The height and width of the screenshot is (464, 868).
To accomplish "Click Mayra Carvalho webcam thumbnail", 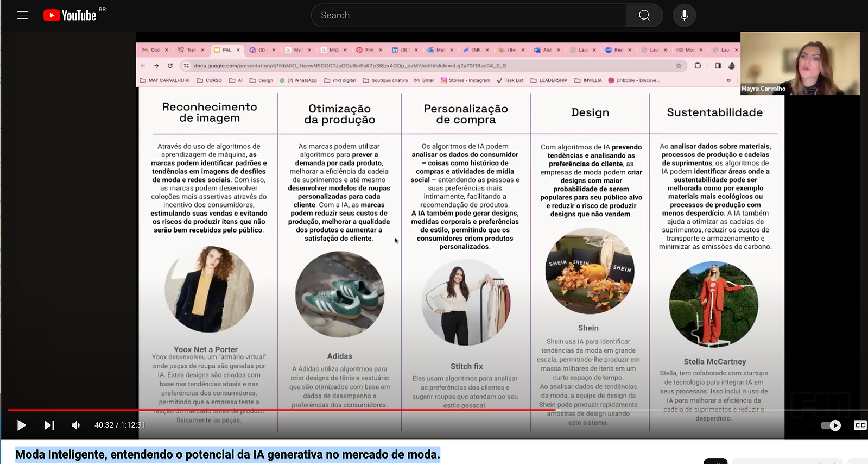I will click(800, 63).
